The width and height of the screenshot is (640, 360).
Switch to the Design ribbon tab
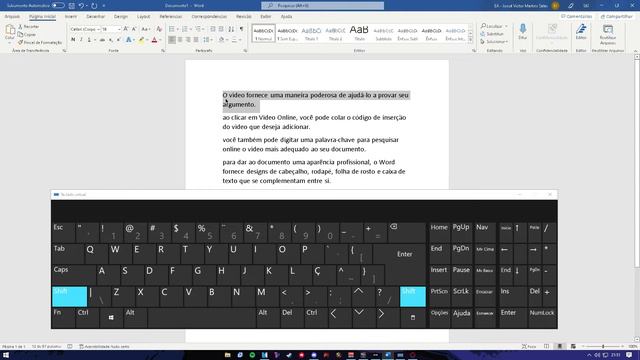[x=120, y=17]
